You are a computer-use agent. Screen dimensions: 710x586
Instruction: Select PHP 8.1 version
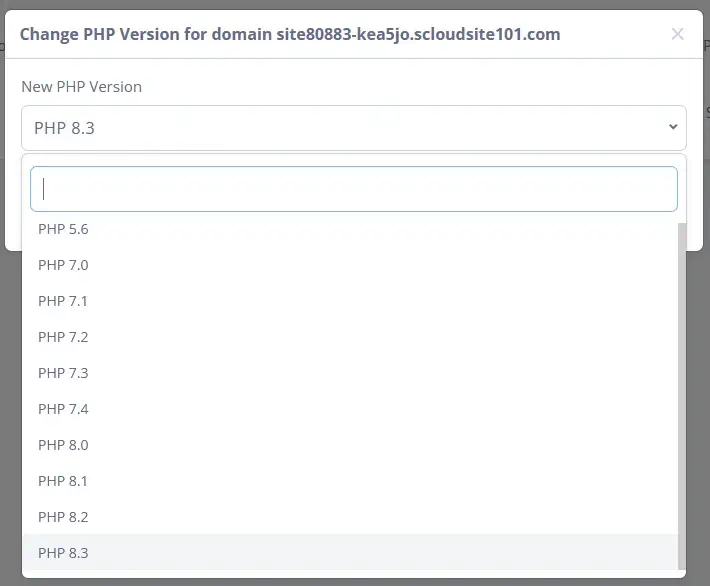[x=350, y=481]
